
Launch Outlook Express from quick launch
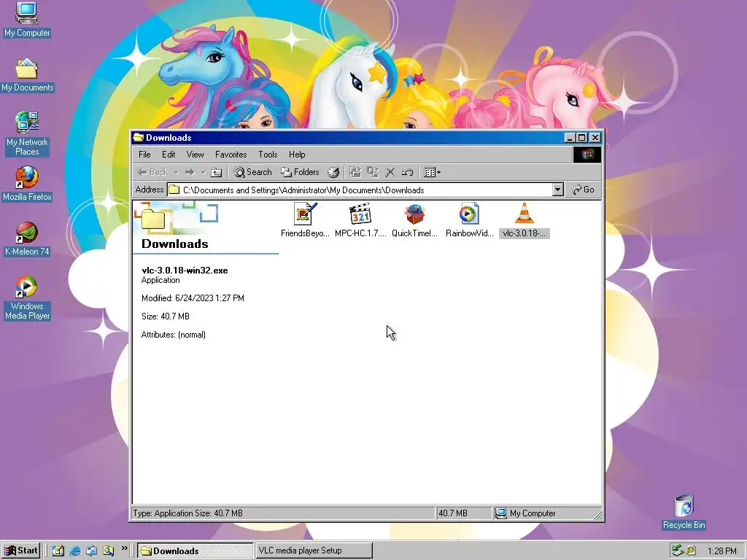click(91, 551)
